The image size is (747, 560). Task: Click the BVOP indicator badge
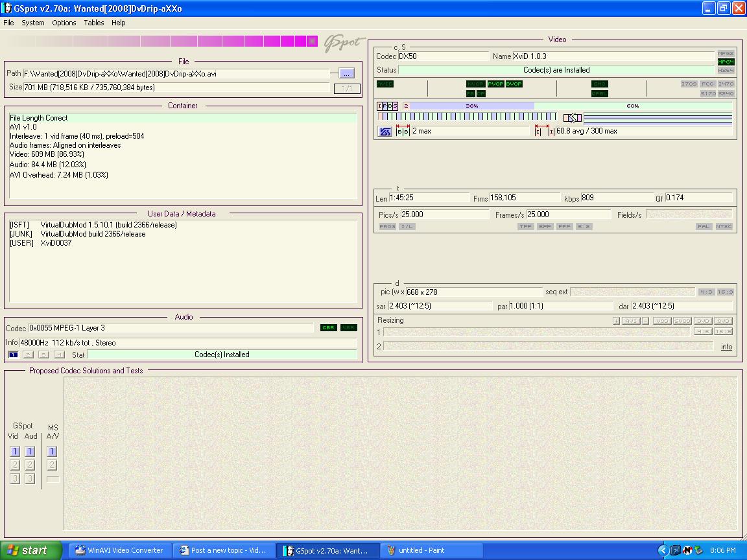click(x=514, y=84)
